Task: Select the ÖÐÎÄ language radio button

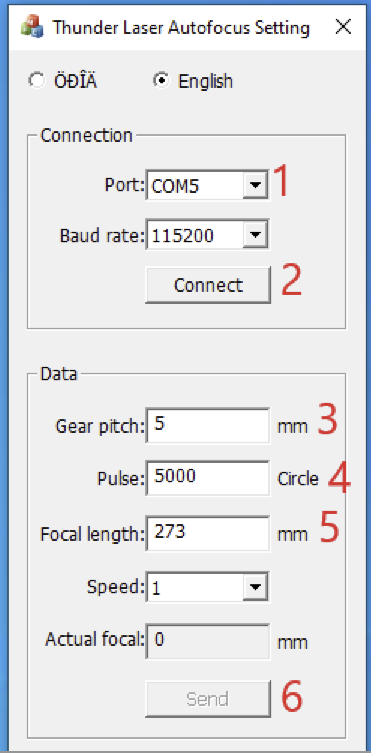Action: (36, 81)
